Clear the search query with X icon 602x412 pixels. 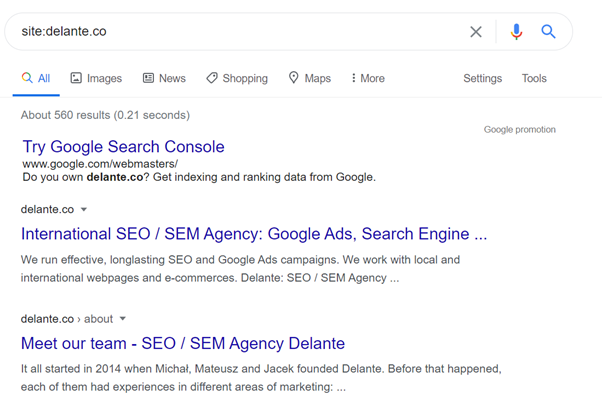[x=476, y=31]
